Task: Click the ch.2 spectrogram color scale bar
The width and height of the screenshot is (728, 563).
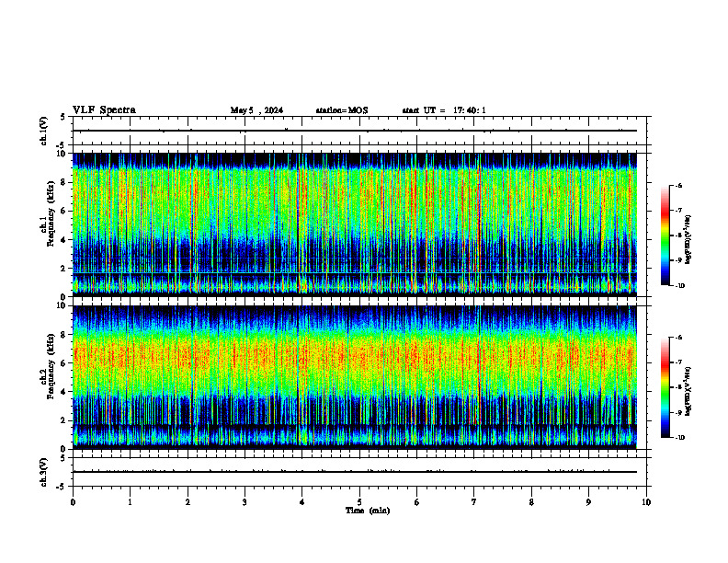Action: click(x=665, y=387)
